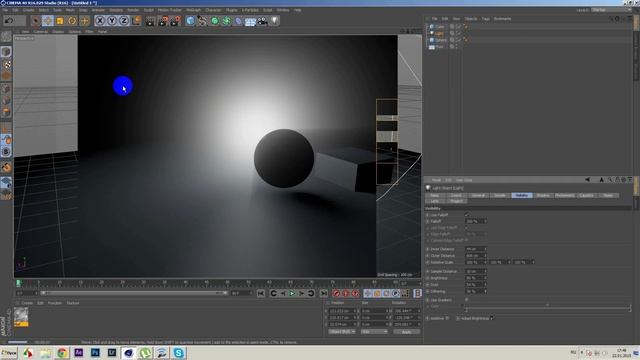Open the purple deformer icon
The width and height of the screenshot is (640, 360).
coord(238,21)
